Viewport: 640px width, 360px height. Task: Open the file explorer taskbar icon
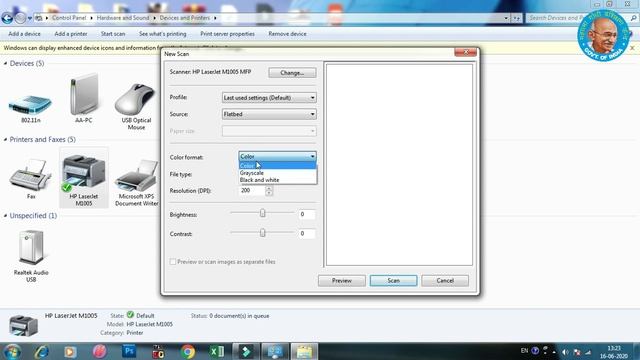[x=304, y=351]
